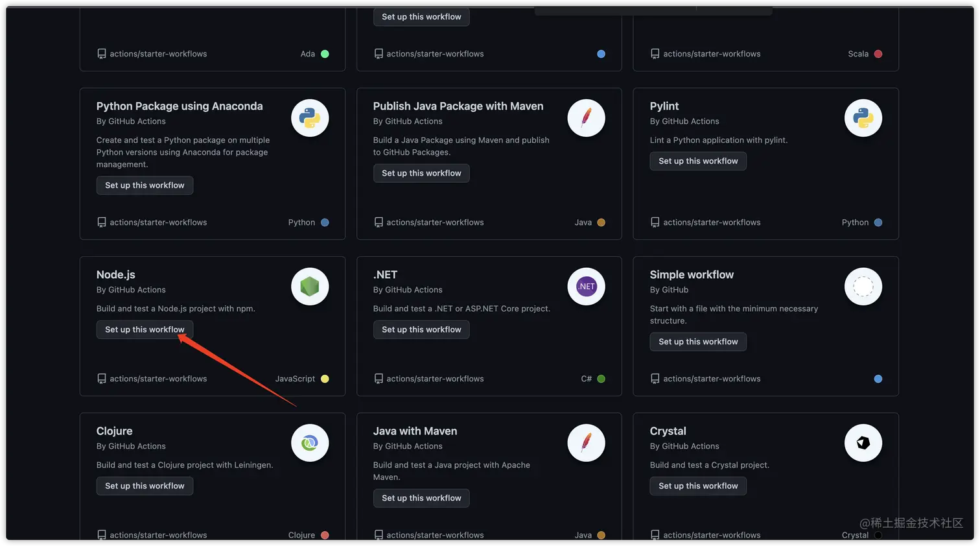Click the Maven feather icon on Java with Maven
980x546 pixels.
[586, 443]
